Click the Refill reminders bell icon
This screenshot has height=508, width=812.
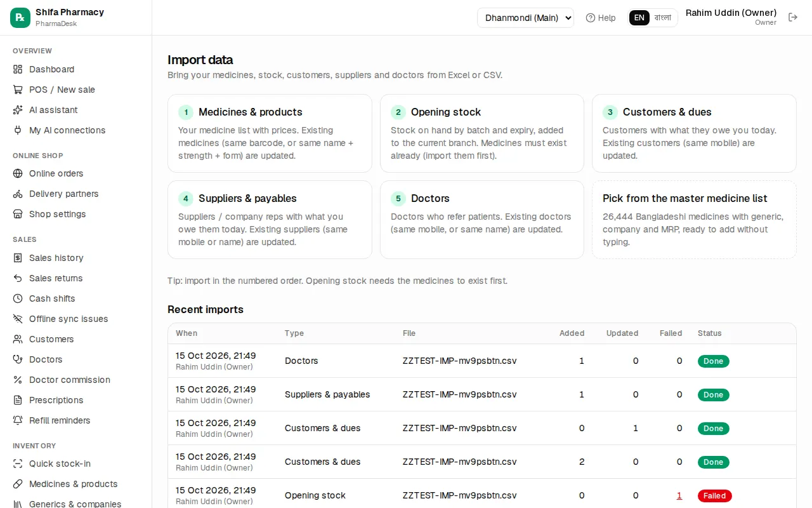[x=18, y=420]
